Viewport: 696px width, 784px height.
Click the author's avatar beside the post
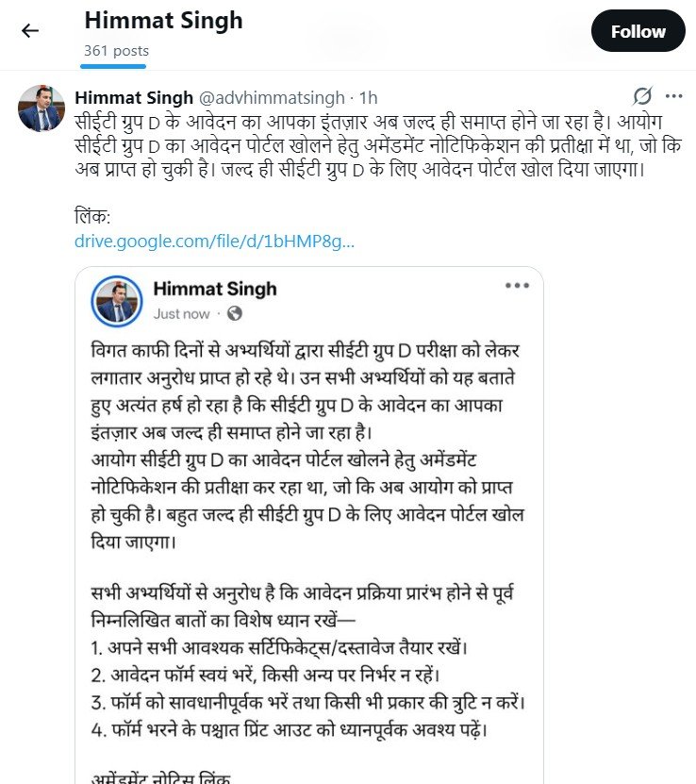click(41, 108)
